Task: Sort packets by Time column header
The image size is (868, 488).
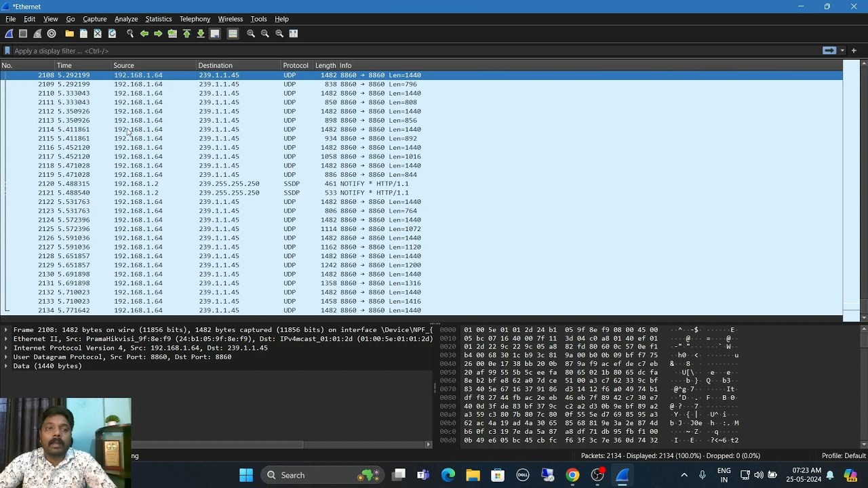Action: [83, 65]
